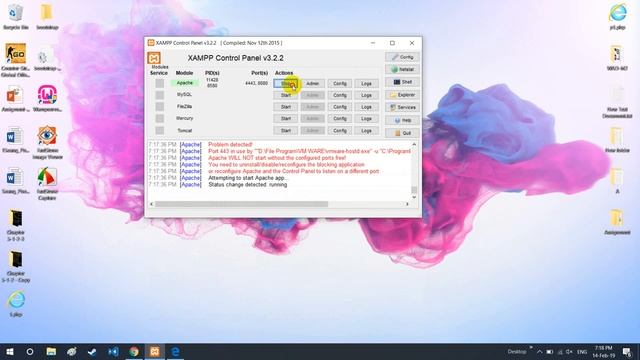Click the log horizontal scrollbar thumb
The image size is (640, 360).
(241, 204)
